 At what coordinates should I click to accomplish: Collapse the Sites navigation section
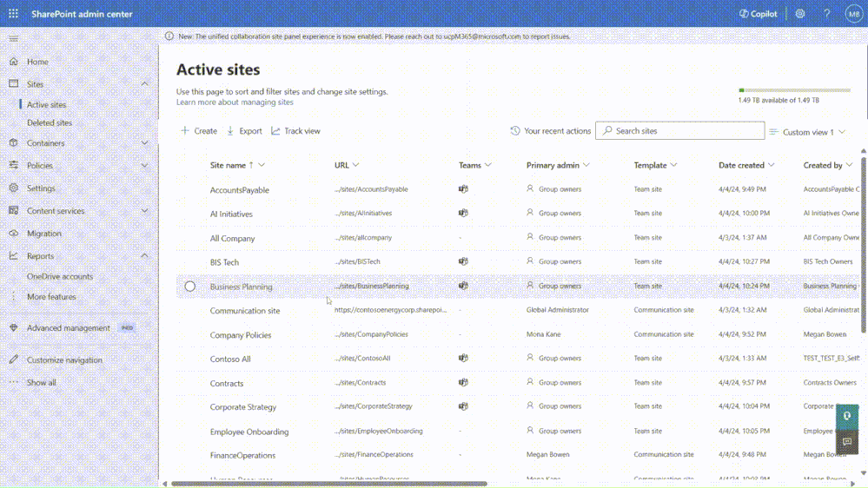point(144,84)
